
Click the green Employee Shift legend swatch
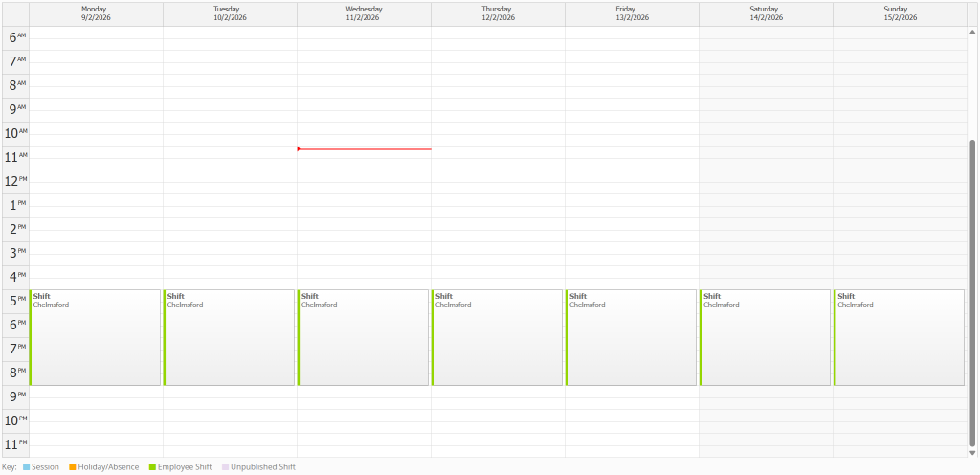coord(151,467)
